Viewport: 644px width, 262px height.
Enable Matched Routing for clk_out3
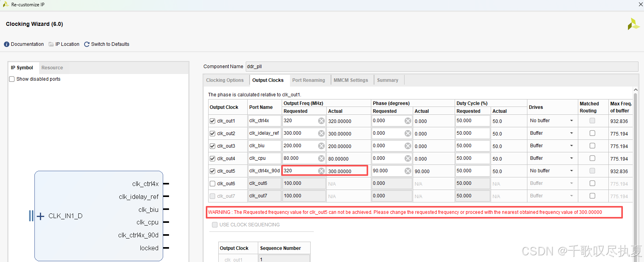(x=592, y=146)
